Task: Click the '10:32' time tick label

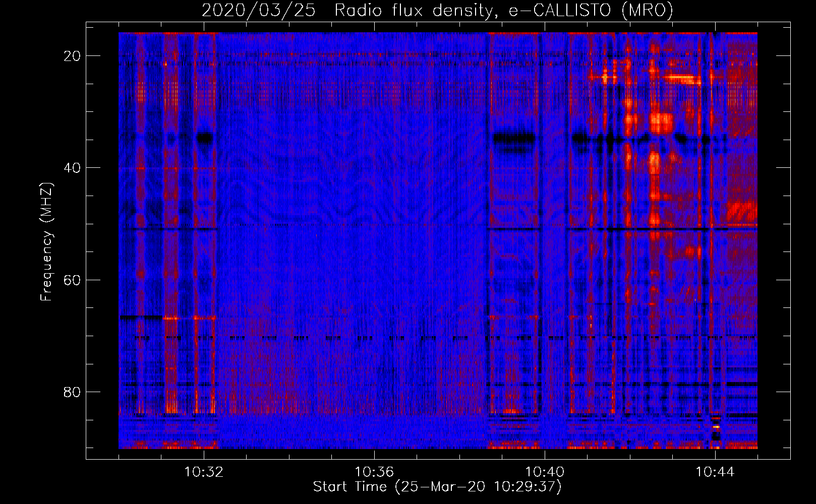Action: (x=204, y=472)
